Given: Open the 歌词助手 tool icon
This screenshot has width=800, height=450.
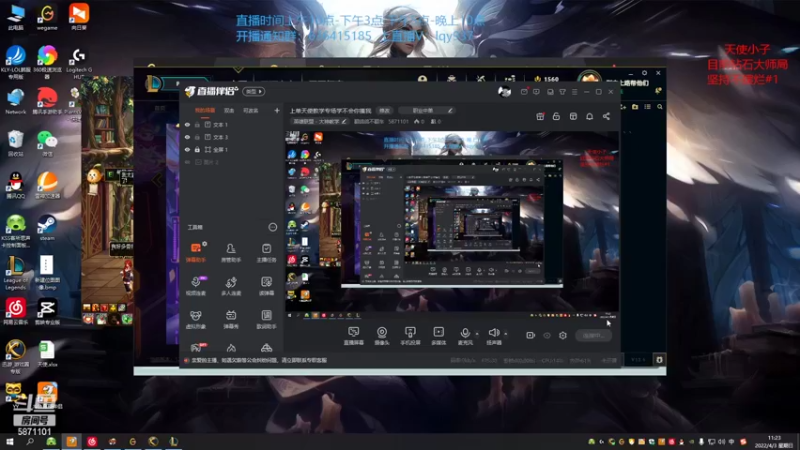Looking at the screenshot, I should (x=266, y=319).
